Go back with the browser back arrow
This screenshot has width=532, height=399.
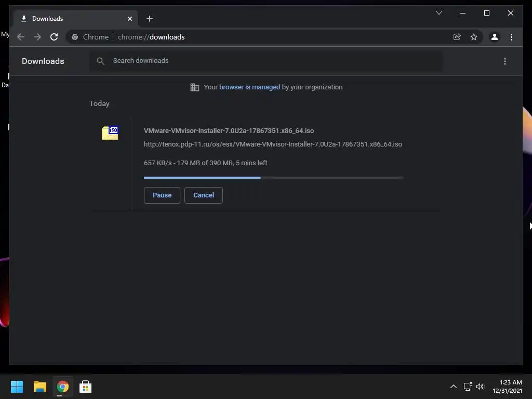21,37
